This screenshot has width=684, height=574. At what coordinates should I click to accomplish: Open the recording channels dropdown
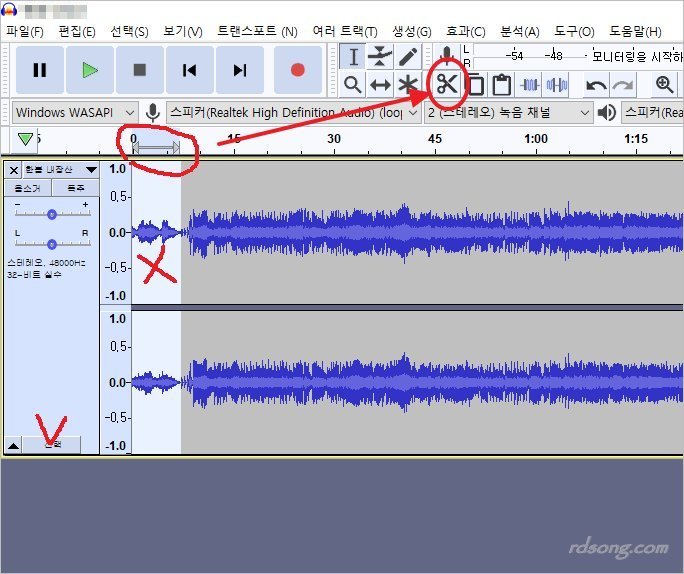[510, 112]
